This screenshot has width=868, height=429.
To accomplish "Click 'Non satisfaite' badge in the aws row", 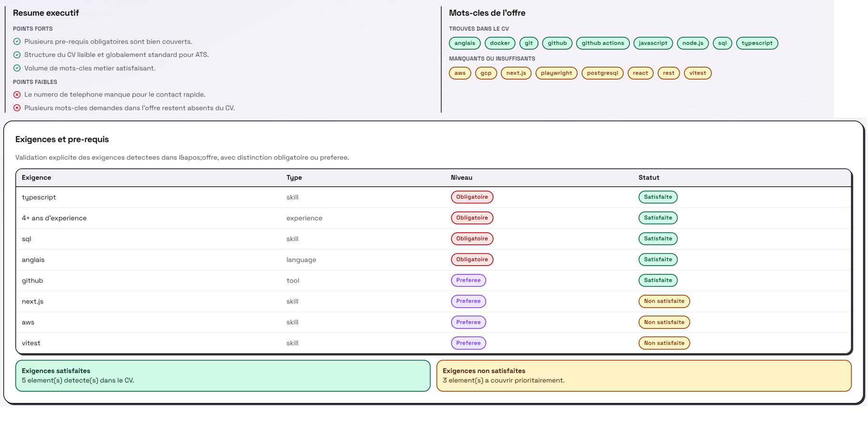I will 664,322.
